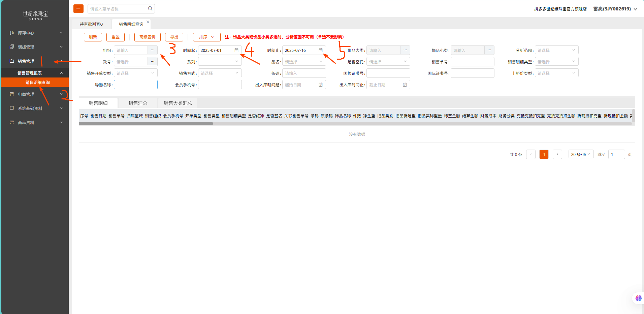Expand the 库存中心 sidebar menu
Viewport: 644px width, 314px height.
[35, 33]
